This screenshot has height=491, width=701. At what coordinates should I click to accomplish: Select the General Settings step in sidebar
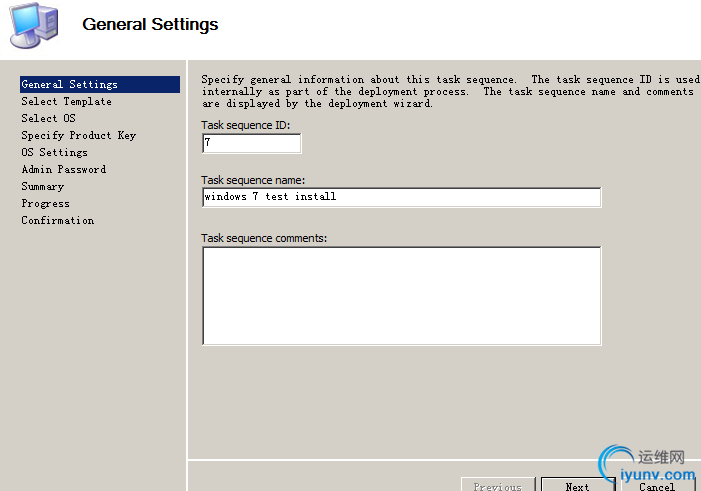(x=70, y=85)
